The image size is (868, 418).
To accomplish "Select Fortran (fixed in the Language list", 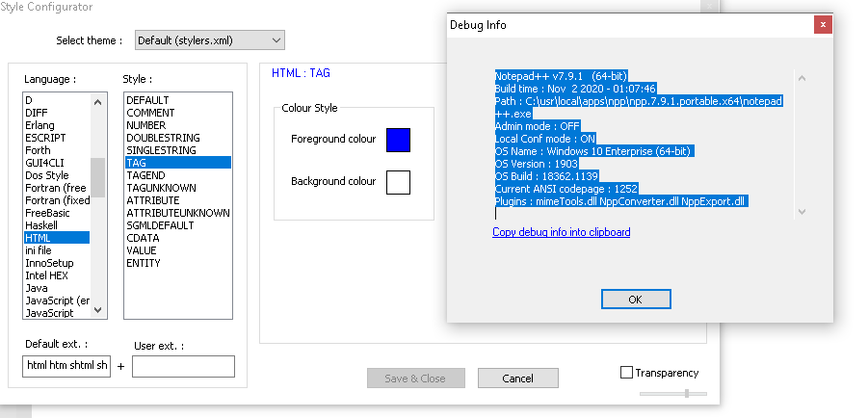I will pyautogui.click(x=57, y=200).
